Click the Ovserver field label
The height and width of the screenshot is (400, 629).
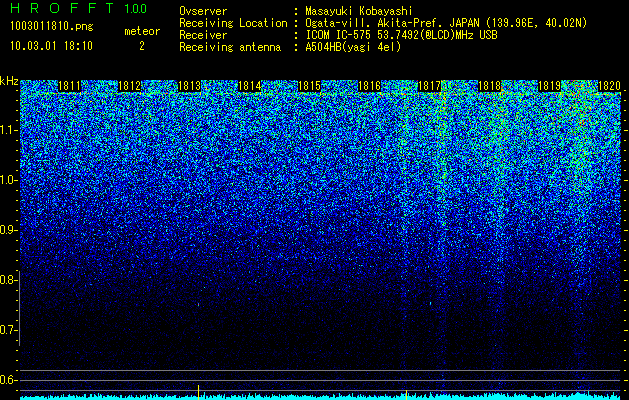click(x=203, y=11)
